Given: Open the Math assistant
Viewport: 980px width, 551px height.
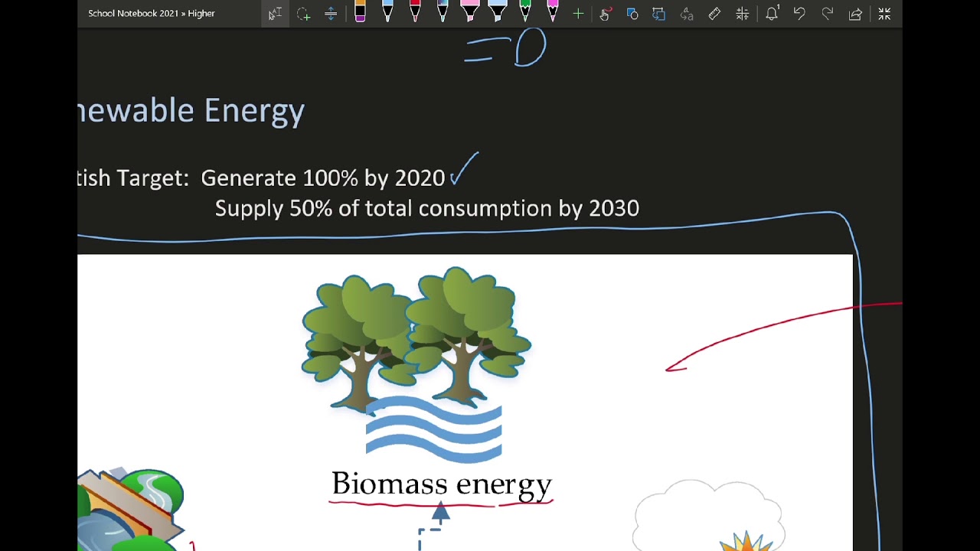Looking at the screenshot, I should point(742,14).
